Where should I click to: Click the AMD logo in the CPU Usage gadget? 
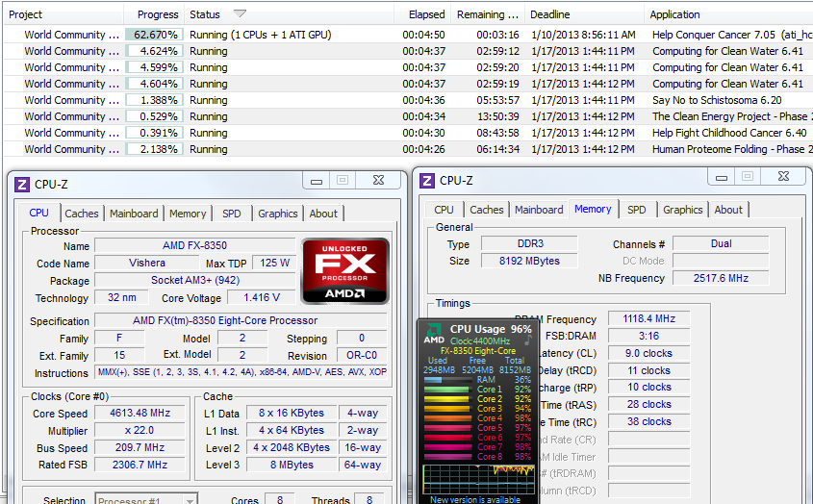pos(434,334)
